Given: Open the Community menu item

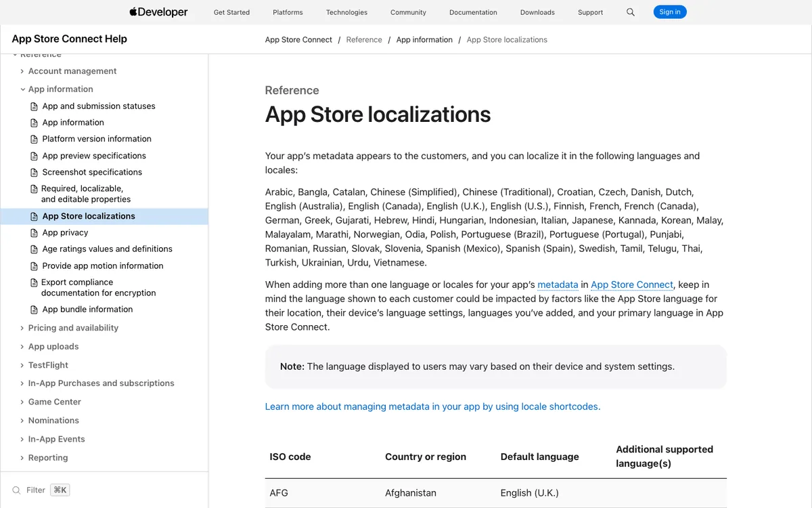Looking at the screenshot, I should click(x=408, y=12).
